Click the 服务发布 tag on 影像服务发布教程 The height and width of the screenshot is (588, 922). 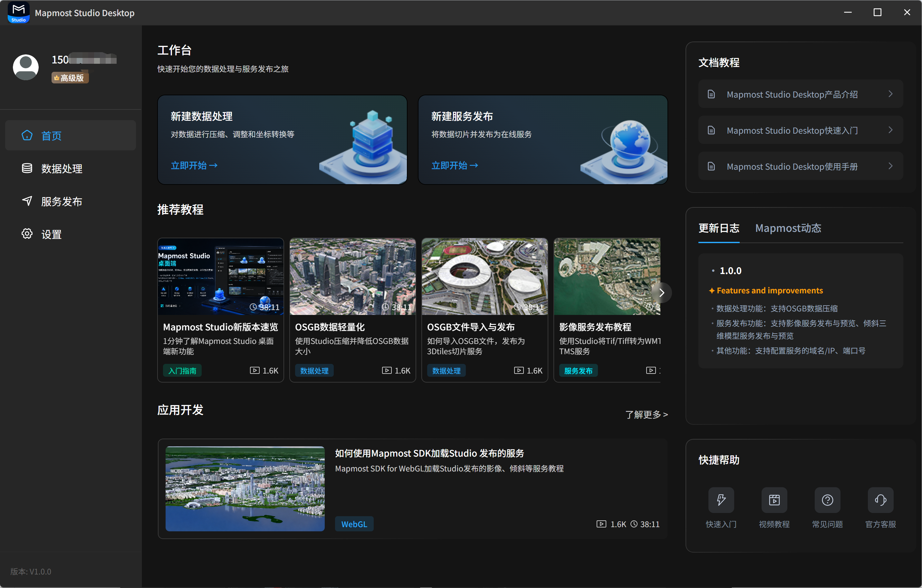[x=579, y=371]
